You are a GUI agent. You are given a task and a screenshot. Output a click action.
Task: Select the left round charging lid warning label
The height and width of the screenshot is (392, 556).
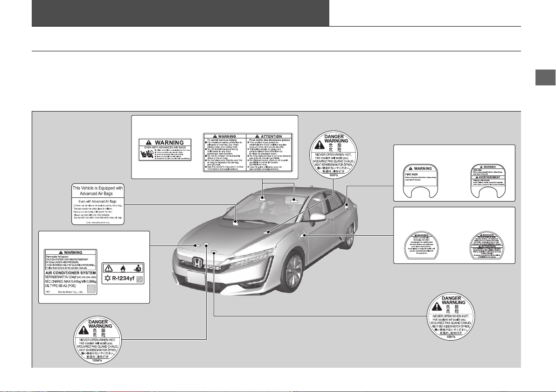(421, 246)
